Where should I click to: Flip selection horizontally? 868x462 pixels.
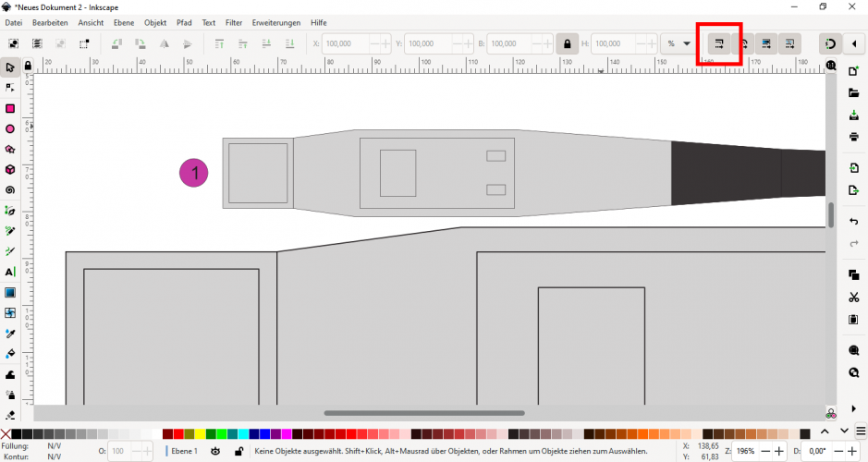164,43
